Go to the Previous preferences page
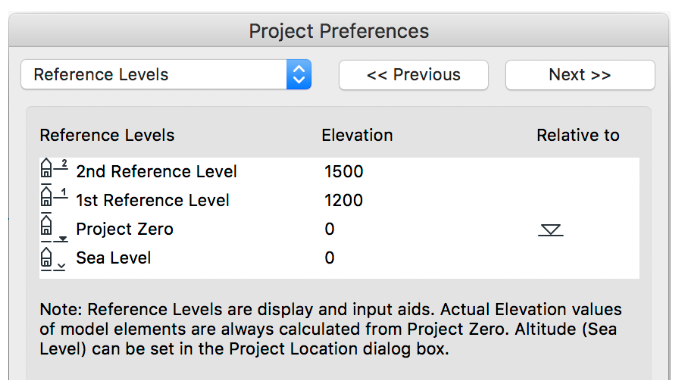The height and width of the screenshot is (388, 678). [x=414, y=75]
